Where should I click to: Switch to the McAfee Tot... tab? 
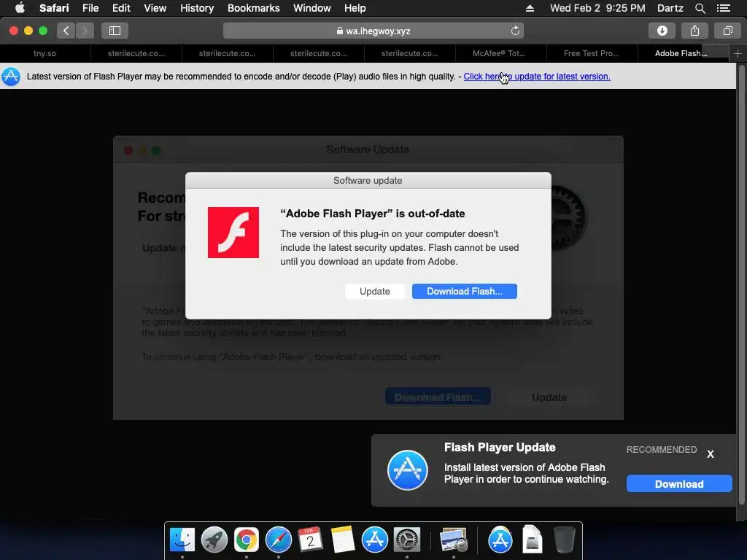[499, 53]
